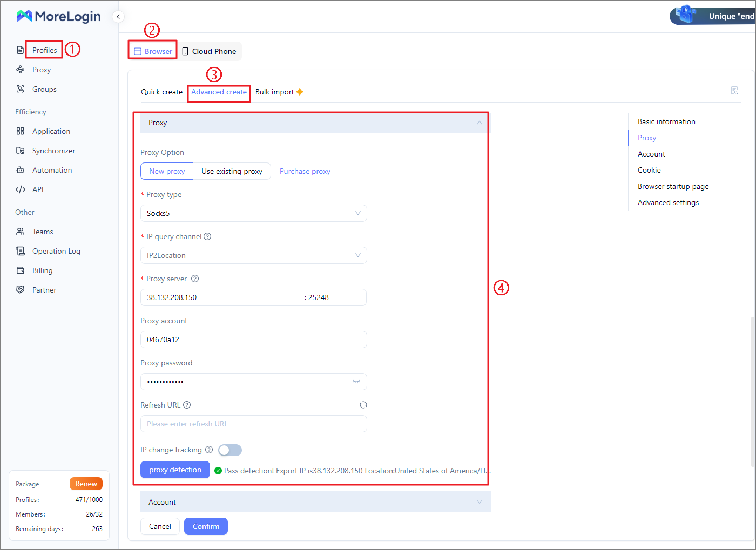Click the Application grid icon
The width and height of the screenshot is (756, 550).
(20, 131)
